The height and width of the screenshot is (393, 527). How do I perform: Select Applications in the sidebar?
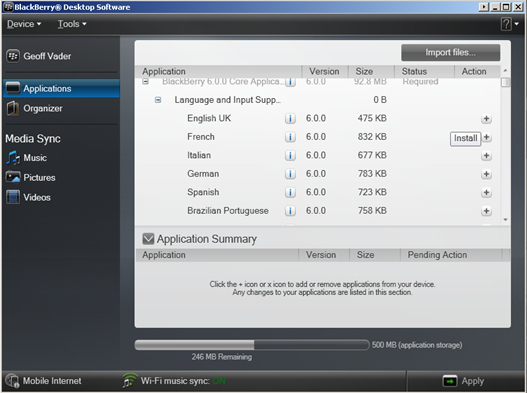point(61,88)
